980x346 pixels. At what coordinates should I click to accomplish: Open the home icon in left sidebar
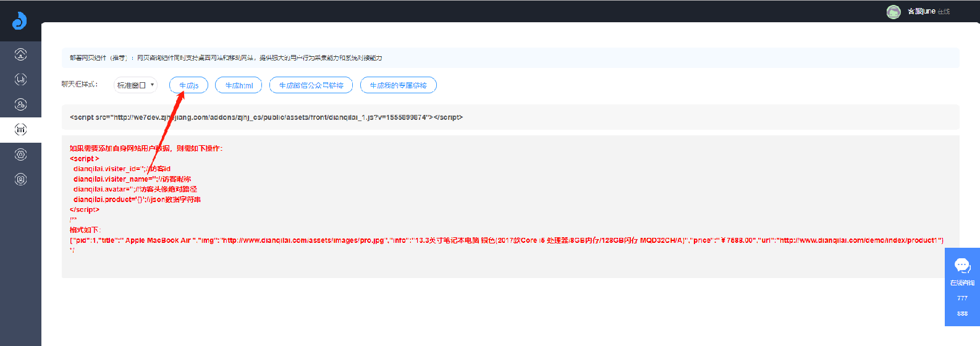pyautogui.click(x=20, y=54)
